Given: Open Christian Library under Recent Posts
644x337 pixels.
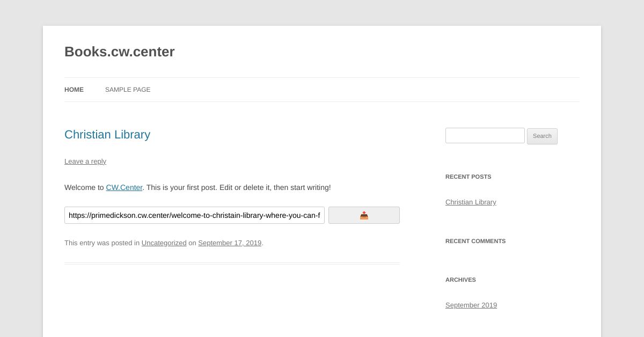Looking at the screenshot, I should click(x=471, y=202).
